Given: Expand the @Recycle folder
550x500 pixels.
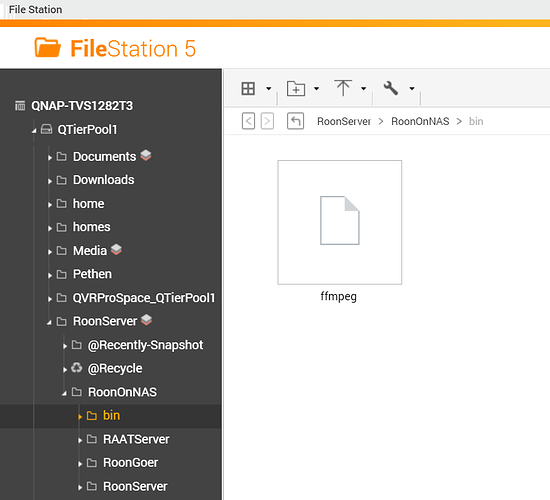Looking at the screenshot, I should click(65, 369).
